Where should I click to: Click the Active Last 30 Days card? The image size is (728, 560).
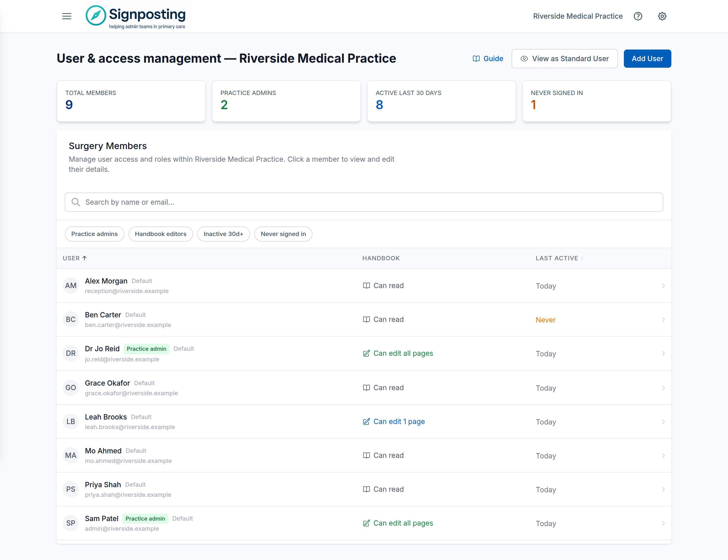[441, 101]
